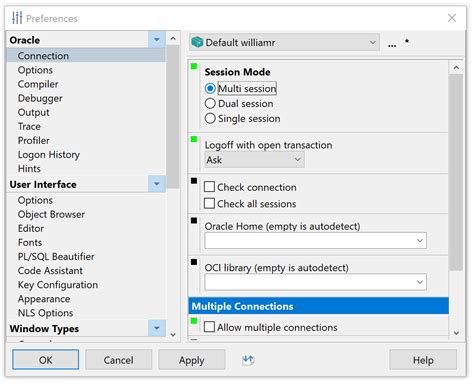Enable the Check connection checkbox
Screen dimensions: 474x386
tap(209, 187)
